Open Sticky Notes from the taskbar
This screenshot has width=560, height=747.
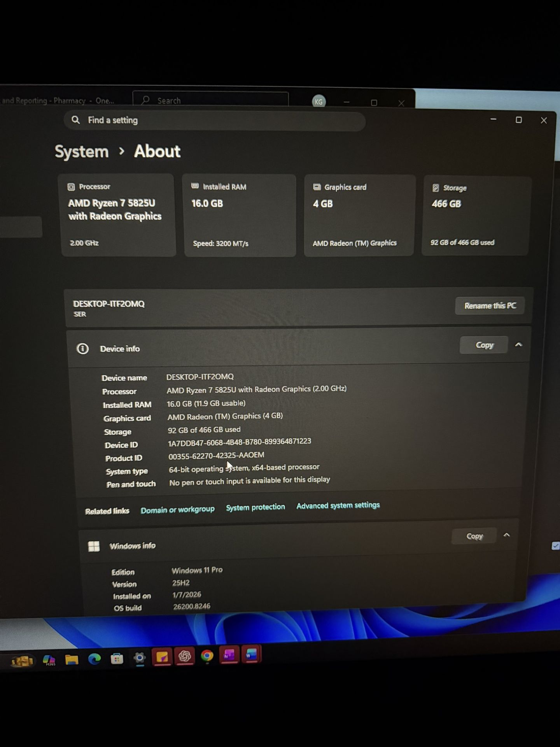tap(162, 657)
